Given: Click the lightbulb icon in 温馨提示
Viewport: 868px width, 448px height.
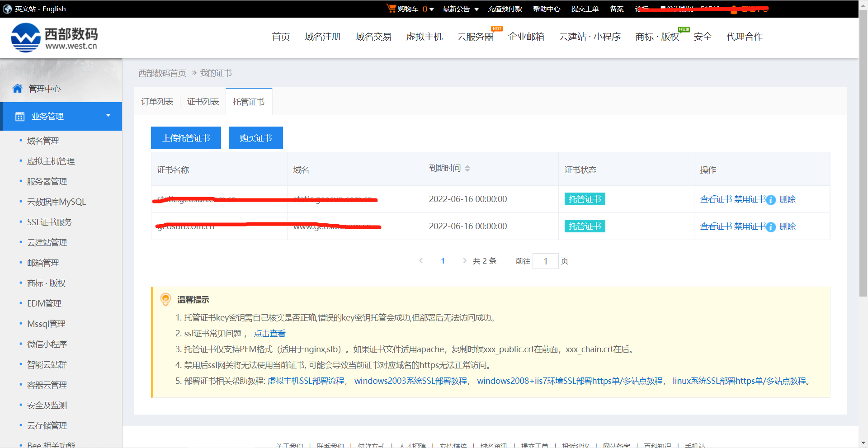Looking at the screenshot, I should pyautogui.click(x=165, y=299).
